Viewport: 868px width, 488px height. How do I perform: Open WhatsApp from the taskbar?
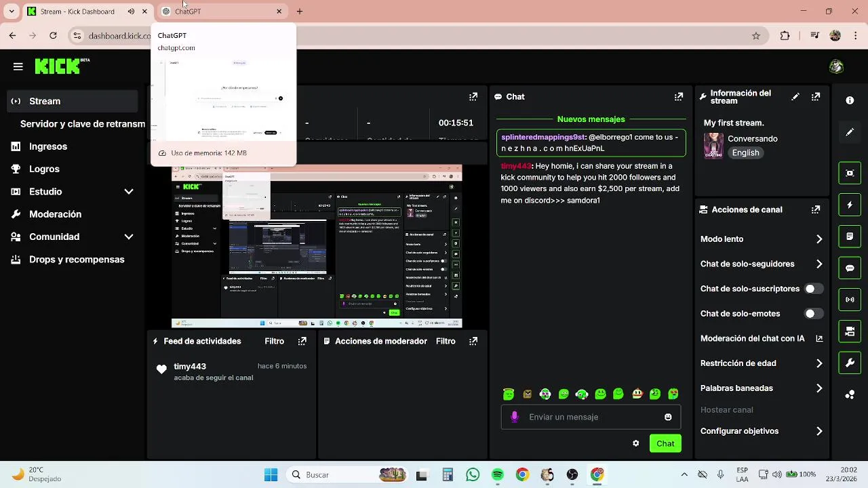tap(473, 474)
